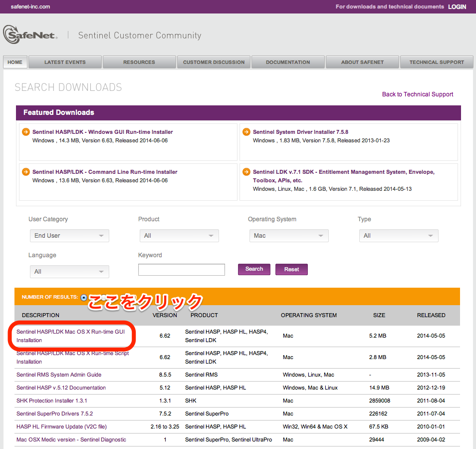Open the Operating System dropdown set to Mac

(x=289, y=236)
